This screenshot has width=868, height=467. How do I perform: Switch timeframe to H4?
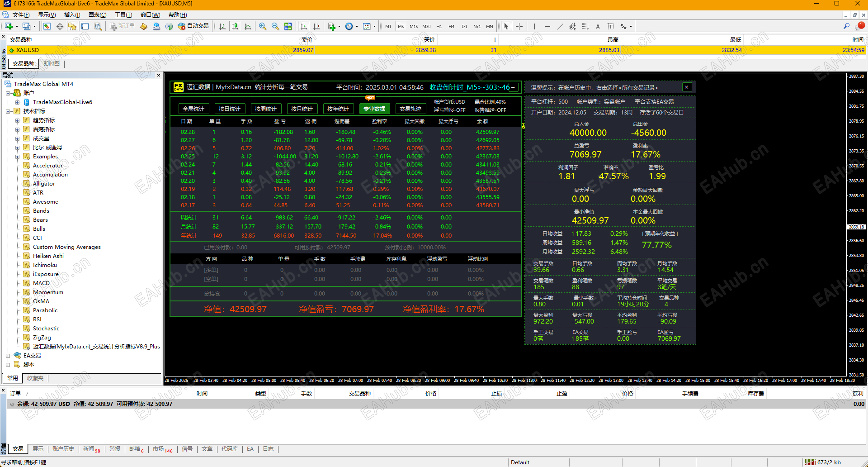coord(451,26)
